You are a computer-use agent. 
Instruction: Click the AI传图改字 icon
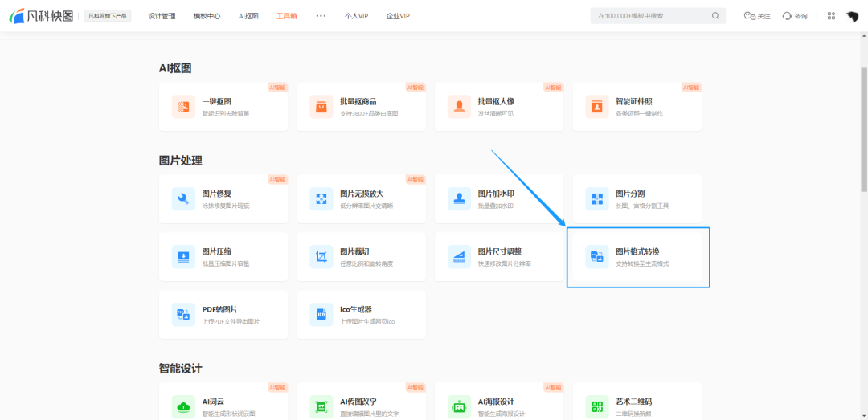coord(321,406)
